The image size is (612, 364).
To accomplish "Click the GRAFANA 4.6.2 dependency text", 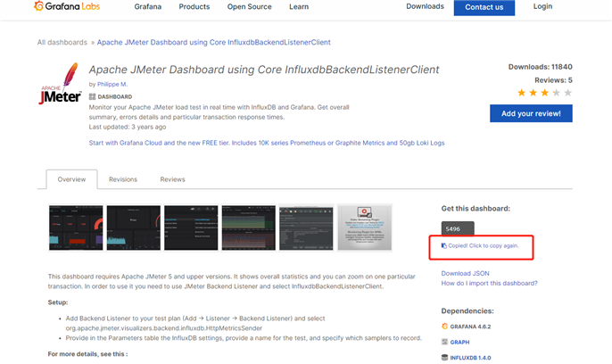I will [x=470, y=327].
